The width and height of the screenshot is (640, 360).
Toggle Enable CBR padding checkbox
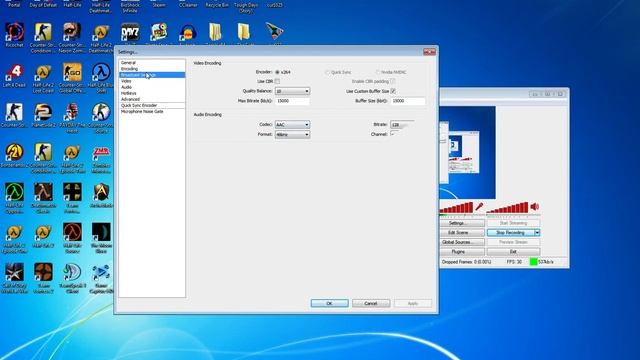[393, 82]
